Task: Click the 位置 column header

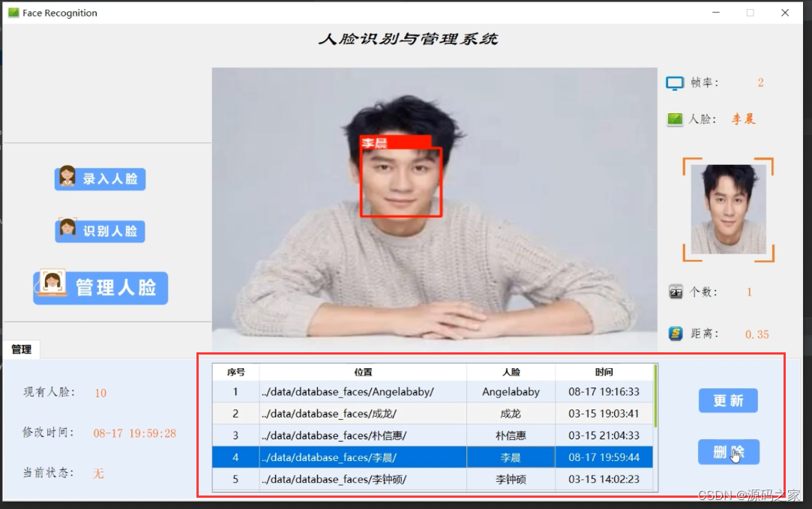Action: tap(362, 371)
